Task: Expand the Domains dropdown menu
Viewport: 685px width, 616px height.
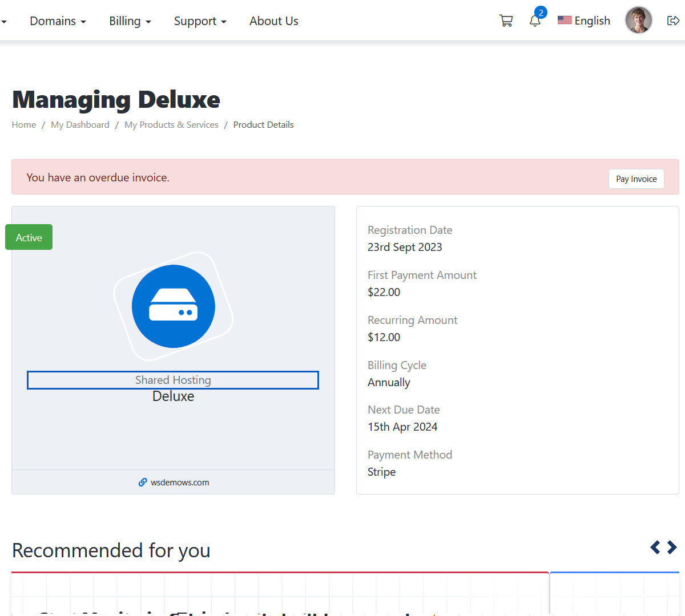Action: click(x=58, y=21)
